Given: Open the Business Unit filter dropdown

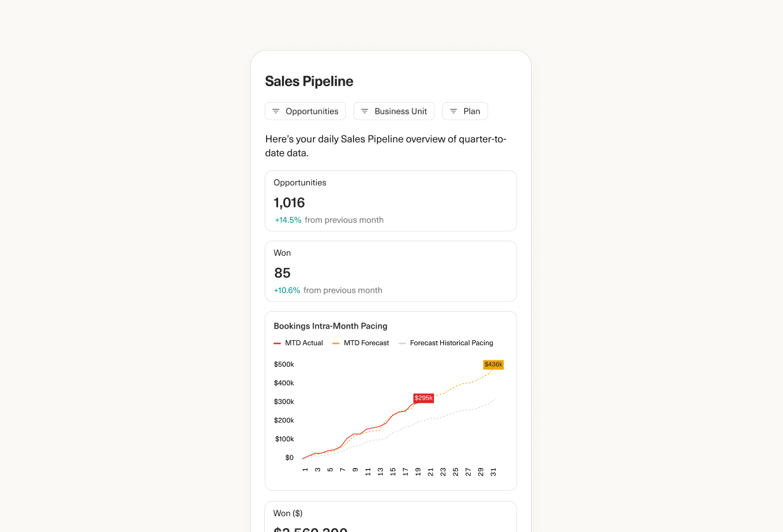Looking at the screenshot, I should click(x=393, y=111).
